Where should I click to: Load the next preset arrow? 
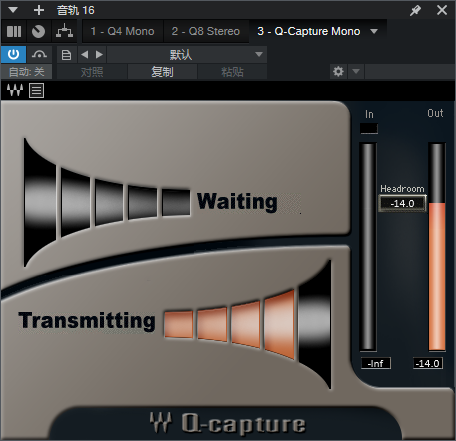(99, 55)
